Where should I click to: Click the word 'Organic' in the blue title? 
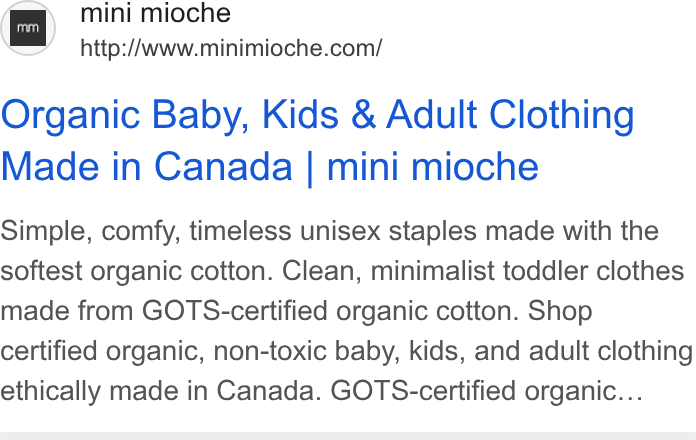[x=71, y=116]
